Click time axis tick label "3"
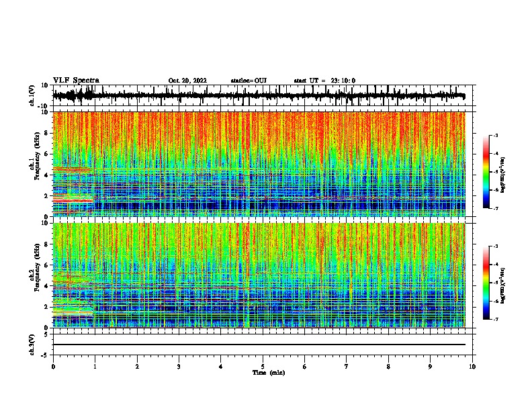This screenshot has height=411, width=532. pos(179,367)
